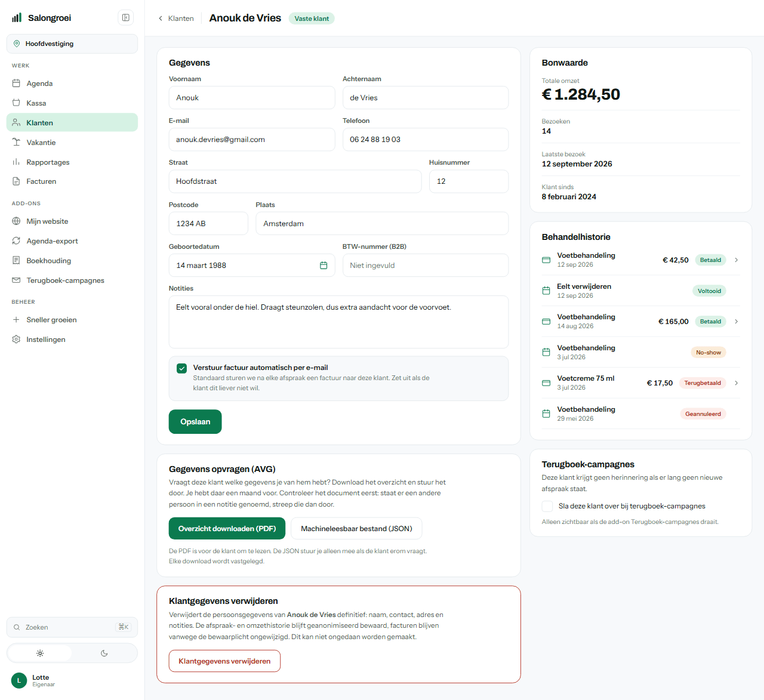Switch to light theme sun icon
Screen dimensions: 764x700
coord(40,653)
